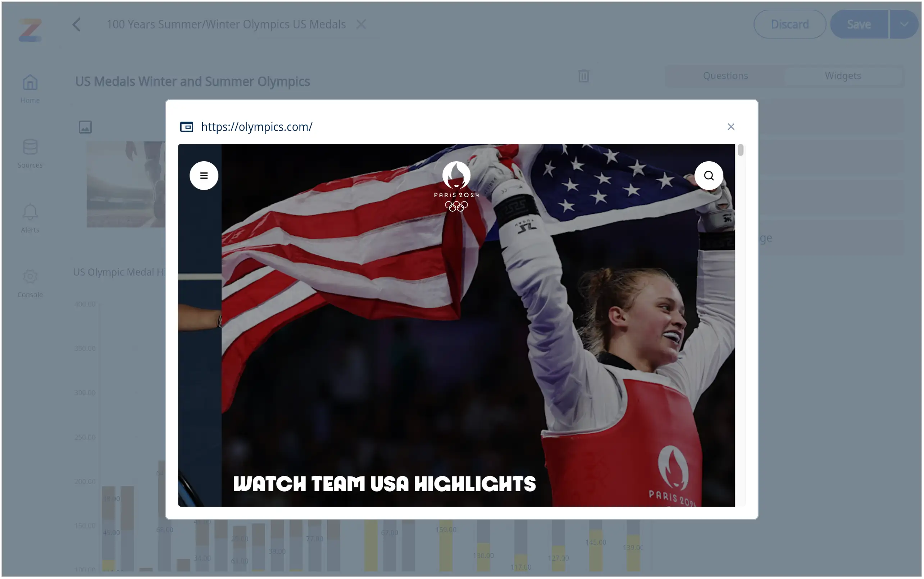
Task: Open Home in the sidebar
Action: click(x=30, y=89)
